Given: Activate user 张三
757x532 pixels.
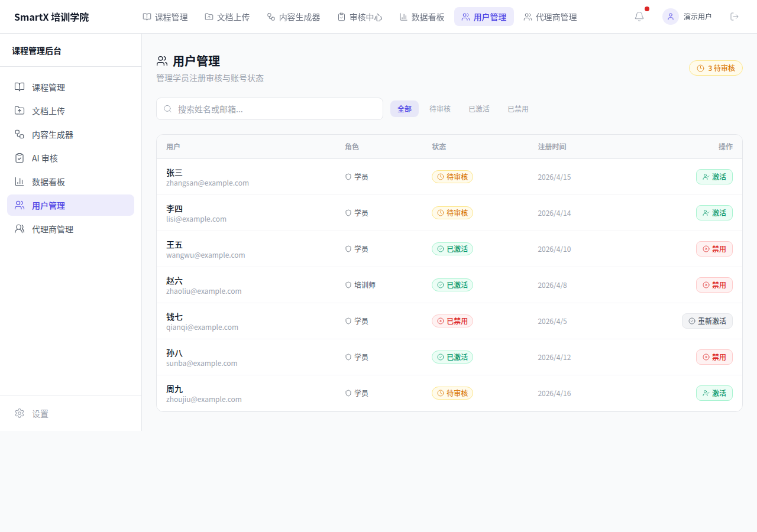Looking at the screenshot, I should tap(714, 177).
